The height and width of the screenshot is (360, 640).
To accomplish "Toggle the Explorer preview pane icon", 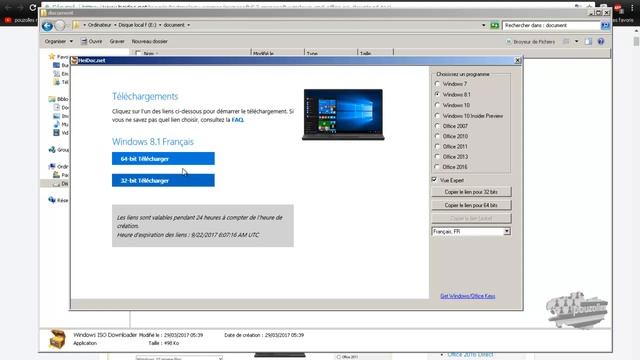I will (x=588, y=41).
